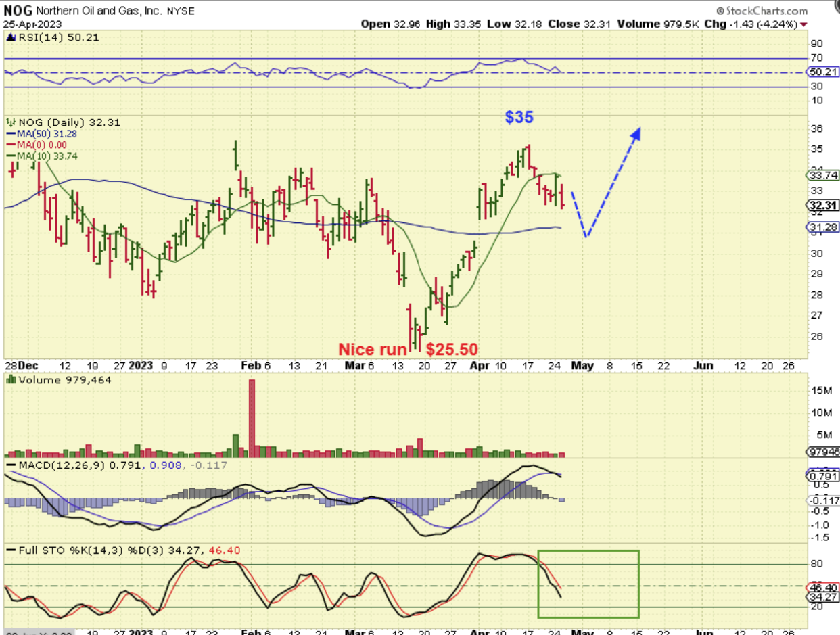
Task: Click the small line icon before RSI(14) label
Action: click(10, 38)
